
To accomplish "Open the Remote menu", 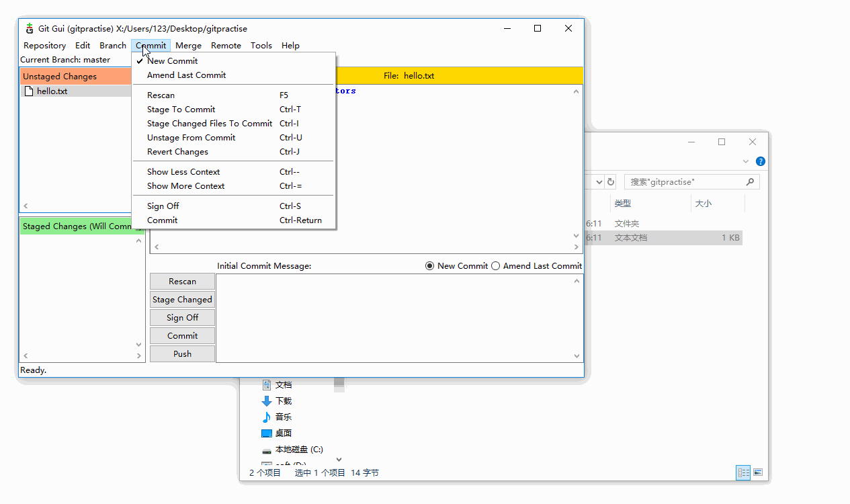I will tap(226, 46).
